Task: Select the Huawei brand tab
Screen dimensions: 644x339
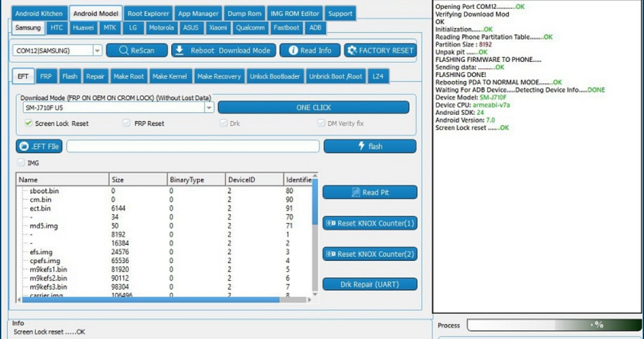Action: coord(83,28)
